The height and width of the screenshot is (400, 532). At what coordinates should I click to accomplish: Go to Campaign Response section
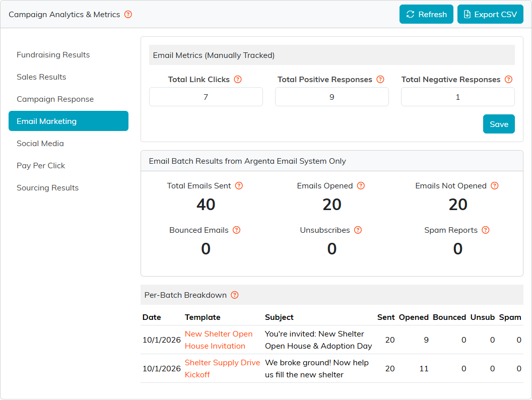coord(68,99)
